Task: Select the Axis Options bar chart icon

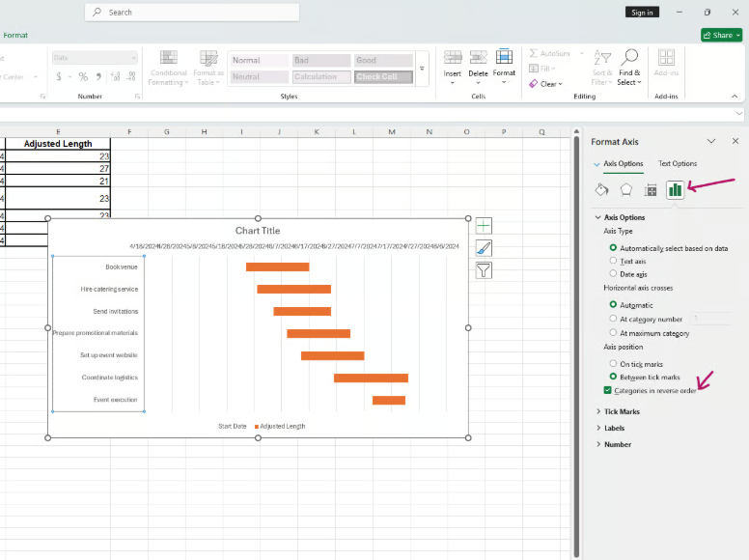Action: tap(676, 190)
